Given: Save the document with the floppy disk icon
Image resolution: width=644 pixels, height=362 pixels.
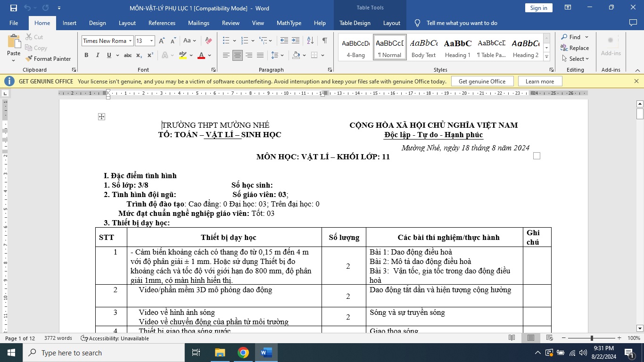Looking at the screenshot, I should pyautogui.click(x=13, y=8).
